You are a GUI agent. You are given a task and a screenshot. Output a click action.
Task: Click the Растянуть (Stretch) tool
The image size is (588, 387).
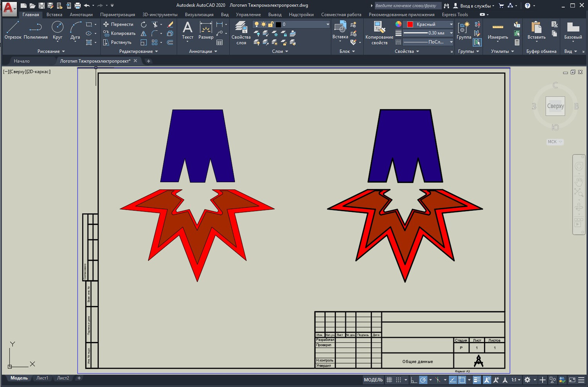point(117,42)
